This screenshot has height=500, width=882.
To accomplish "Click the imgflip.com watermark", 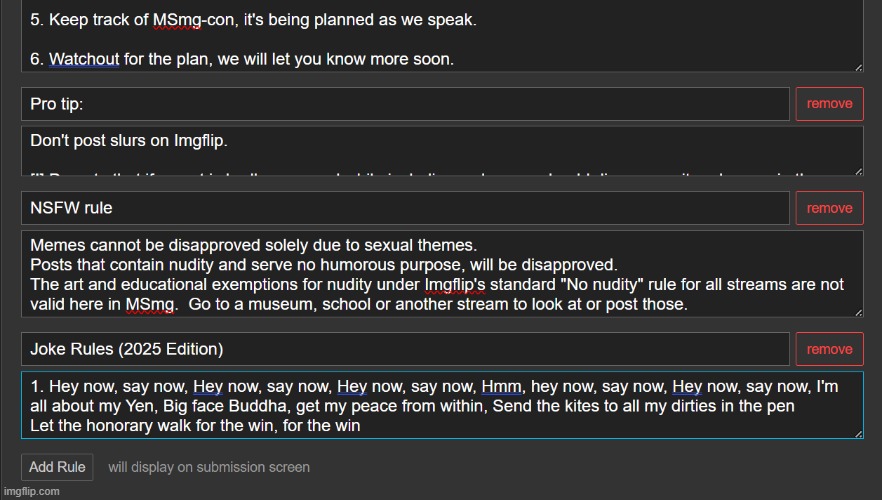I will (31, 491).
